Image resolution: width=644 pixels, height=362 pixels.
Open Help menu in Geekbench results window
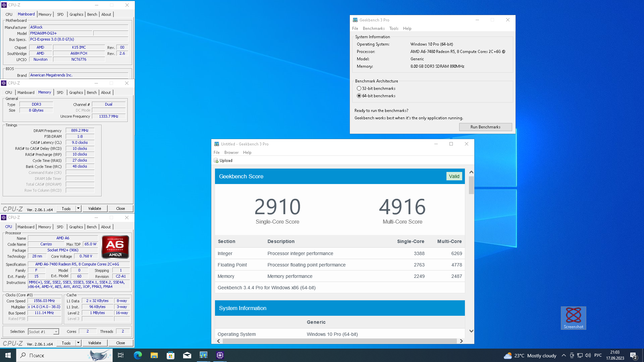[247, 153]
